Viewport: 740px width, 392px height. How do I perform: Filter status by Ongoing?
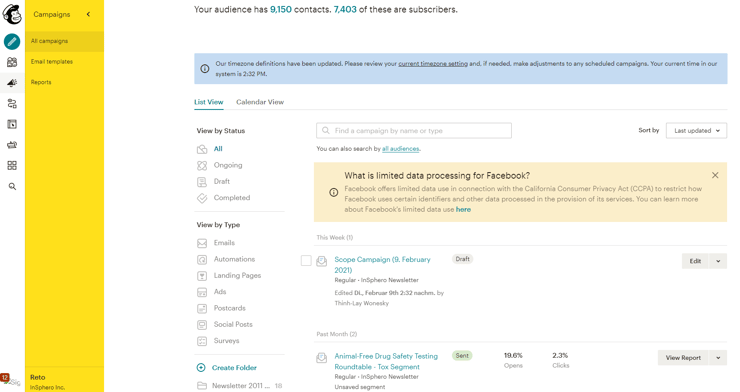[x=228, y=165]
